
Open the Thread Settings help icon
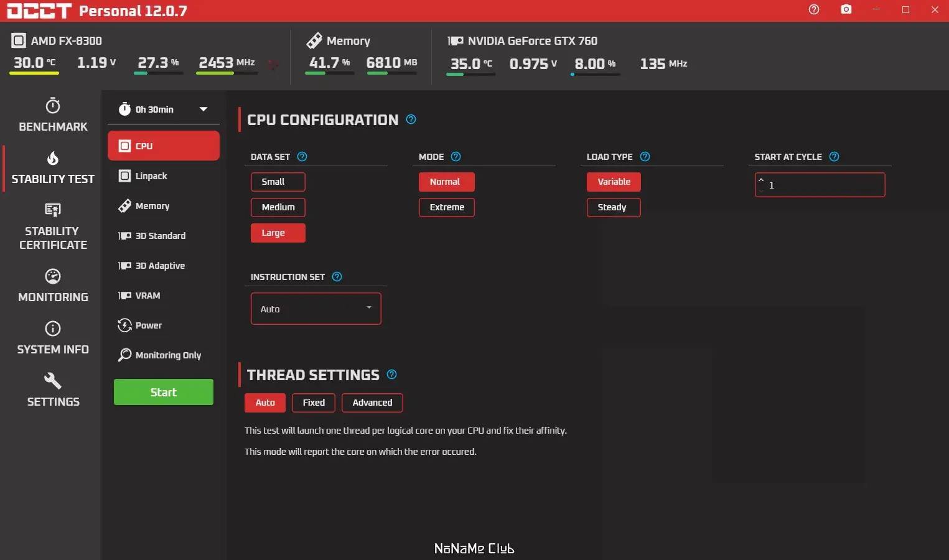pyautogui.click(x=392, y=375)
